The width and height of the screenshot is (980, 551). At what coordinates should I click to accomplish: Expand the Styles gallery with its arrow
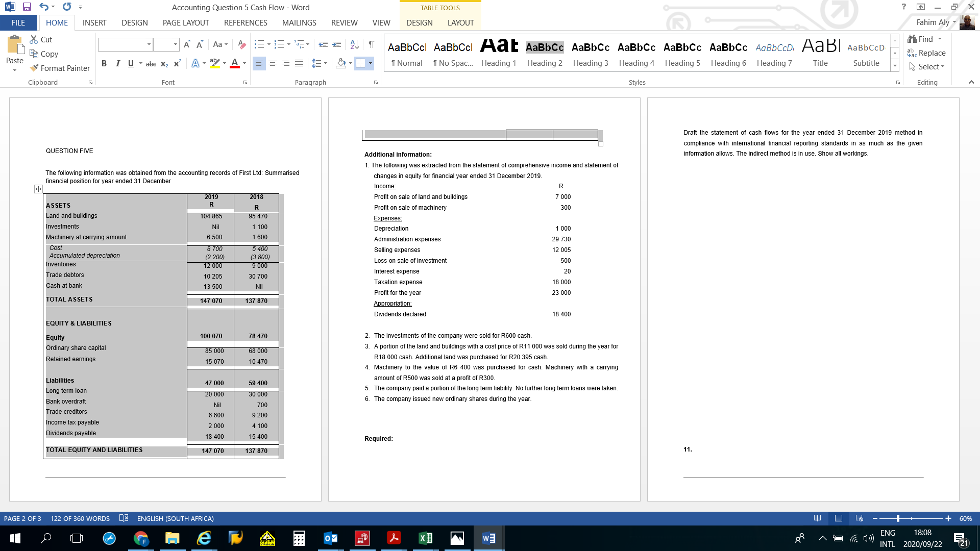[895, 65]
